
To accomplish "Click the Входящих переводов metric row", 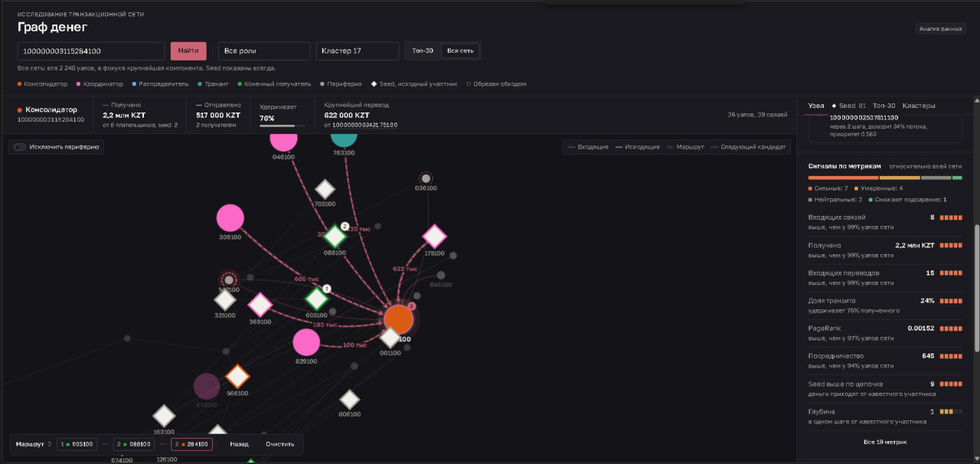I will pos(885,277).
